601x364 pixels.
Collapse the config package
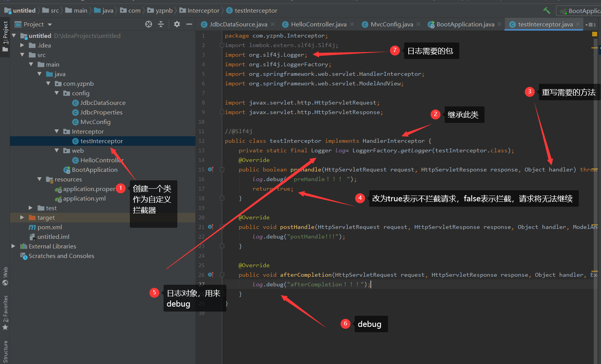(57, 93)
